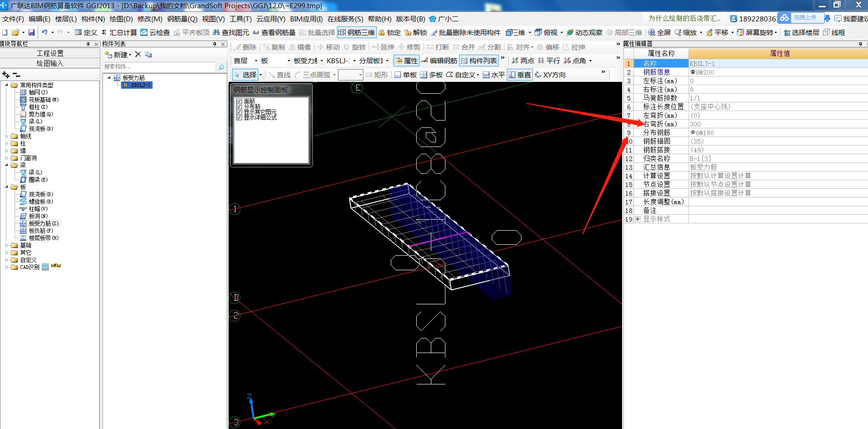Click the 单板 single slab button
The width and height of the screenshot is (868, 429).
point(406,75)
